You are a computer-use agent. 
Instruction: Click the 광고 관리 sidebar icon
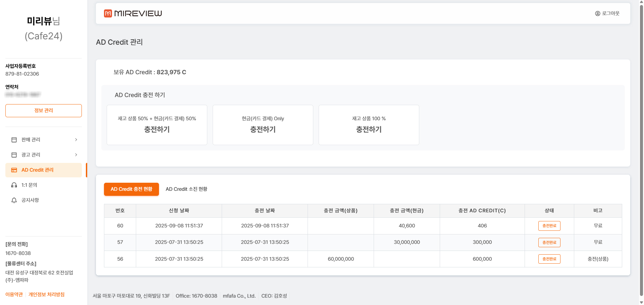14,155
